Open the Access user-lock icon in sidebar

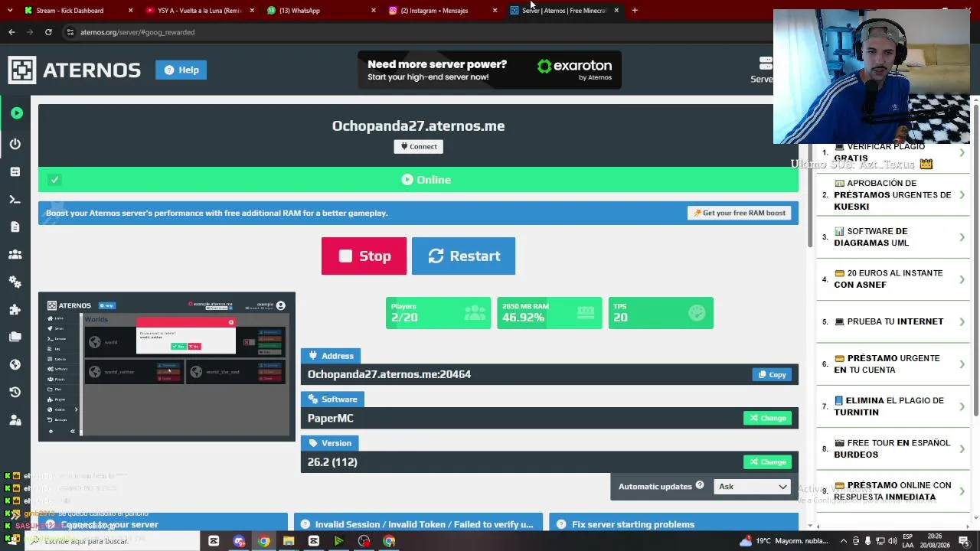[15, 419]
